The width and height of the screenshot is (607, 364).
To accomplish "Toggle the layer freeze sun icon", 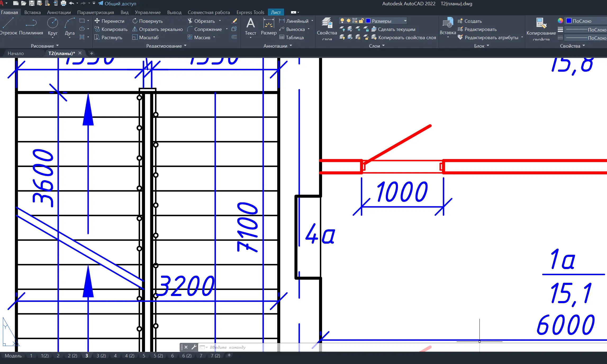I will pos(348,21).
